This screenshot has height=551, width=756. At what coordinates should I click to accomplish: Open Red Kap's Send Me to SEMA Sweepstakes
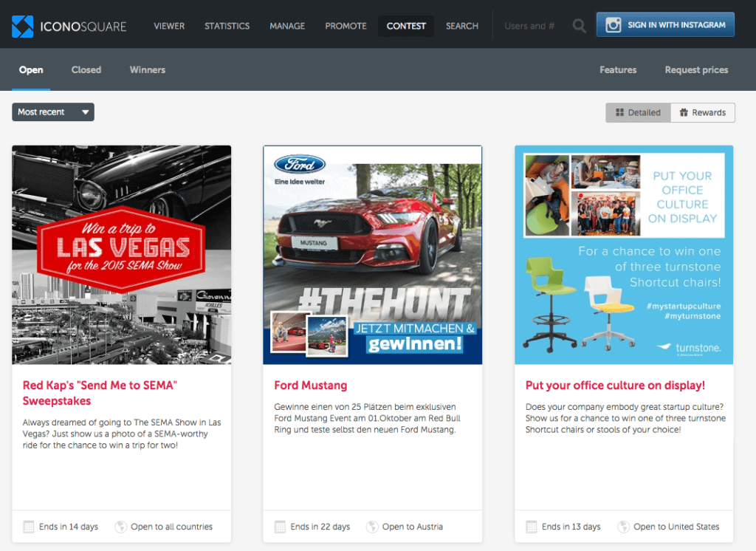click(x=100, y=393)
